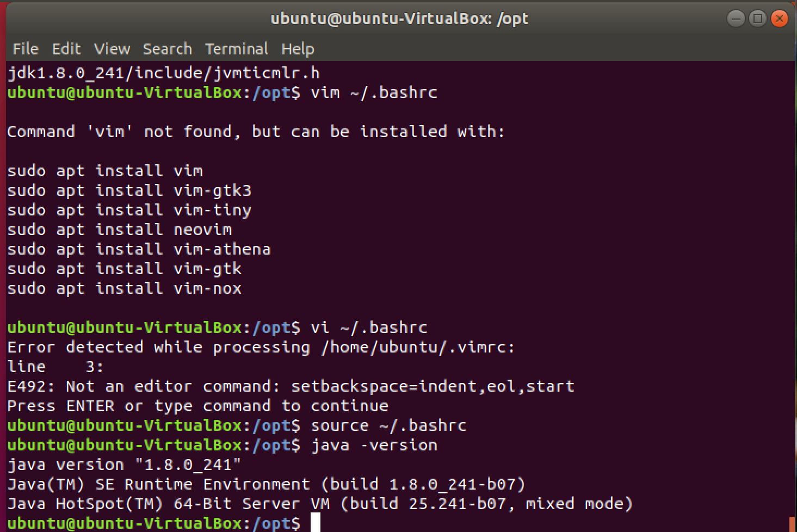Open the Edit menu
The width and height of the screenshot is (797, 532).
click(66, 49)
